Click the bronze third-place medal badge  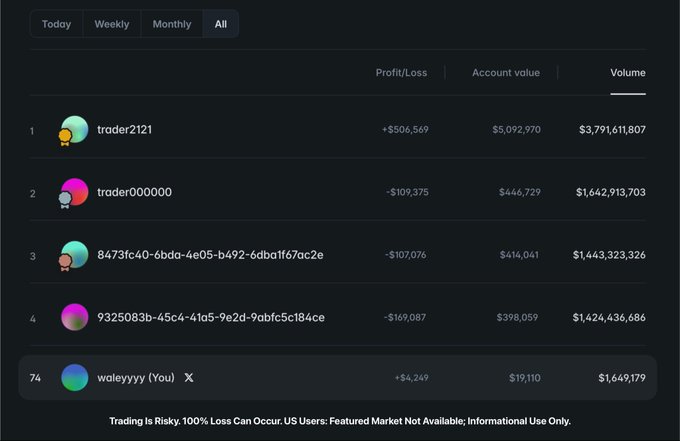pos(65,263)
